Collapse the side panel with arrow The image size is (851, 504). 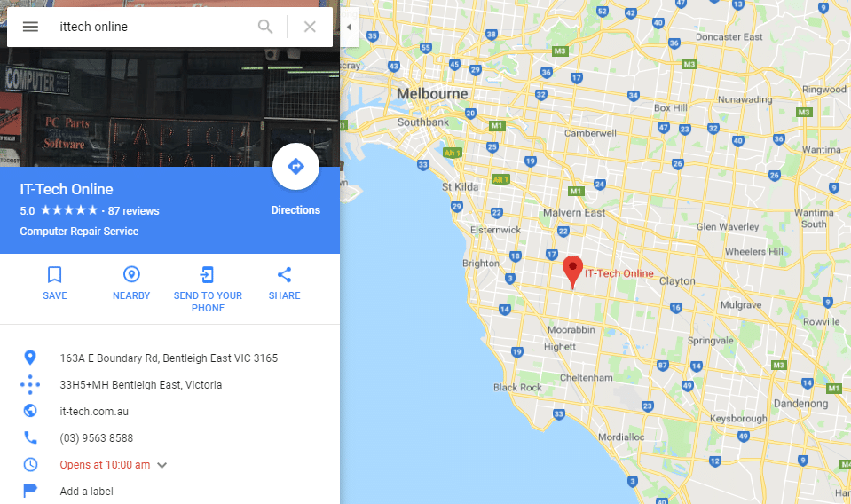(x=349, y=27)
